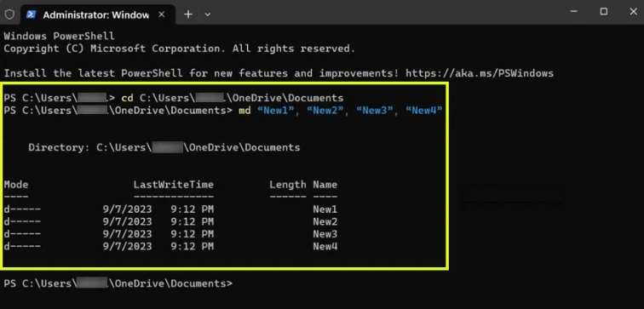The height and width of the screenshot is (309, 644).
Task: Click the Name column header
Action: [x=325, y=185]
